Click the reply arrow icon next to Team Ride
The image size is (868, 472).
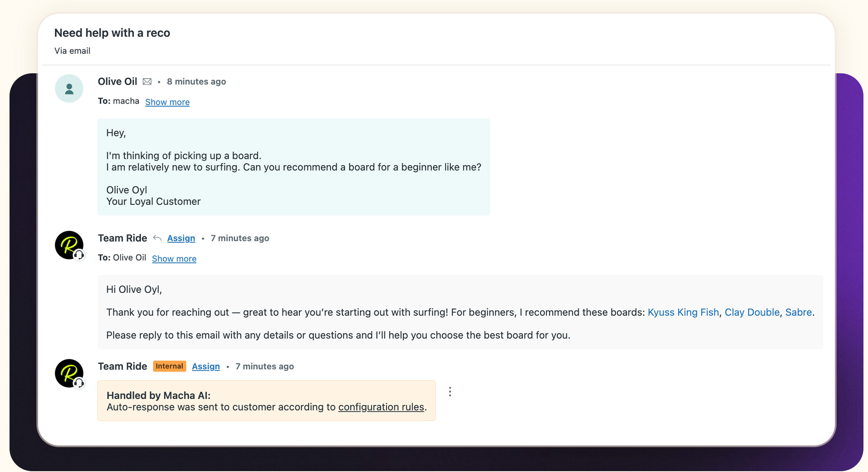157,238
